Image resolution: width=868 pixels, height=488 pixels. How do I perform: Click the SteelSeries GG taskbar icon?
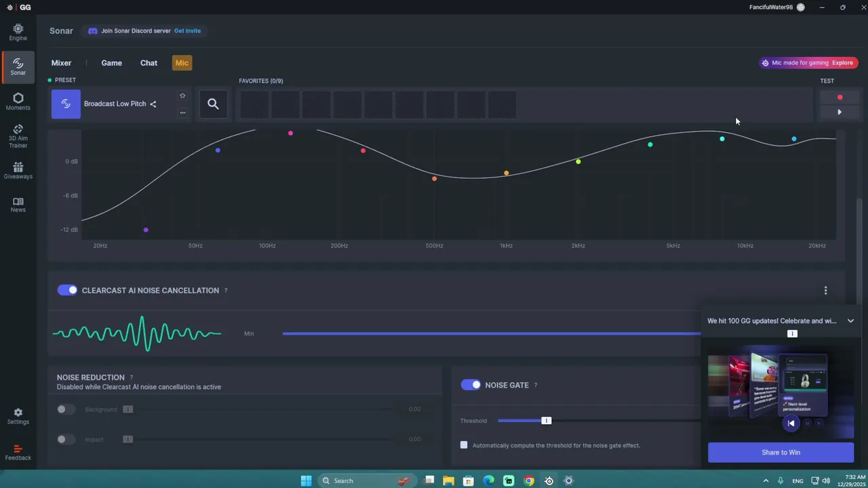tap(549, 481)
